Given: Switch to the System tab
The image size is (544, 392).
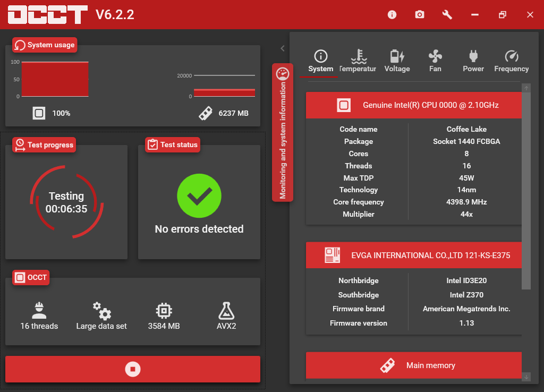Looking at the screenshot, I should tap(320, 61).
